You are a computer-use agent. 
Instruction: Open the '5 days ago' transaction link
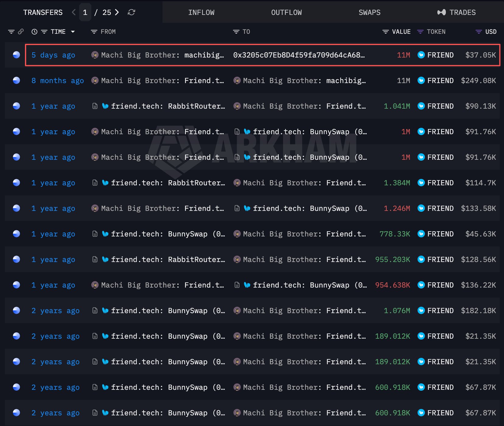53,55
